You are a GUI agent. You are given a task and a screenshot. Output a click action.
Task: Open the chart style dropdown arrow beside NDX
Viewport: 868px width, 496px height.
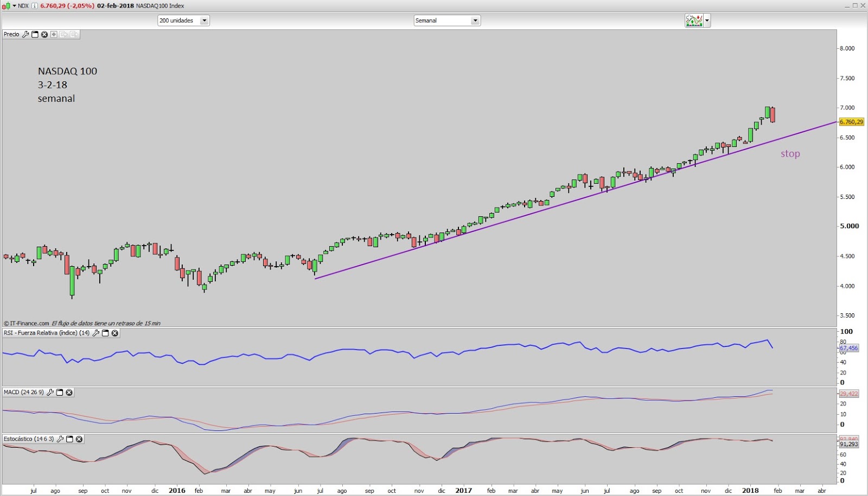[15, 6]
